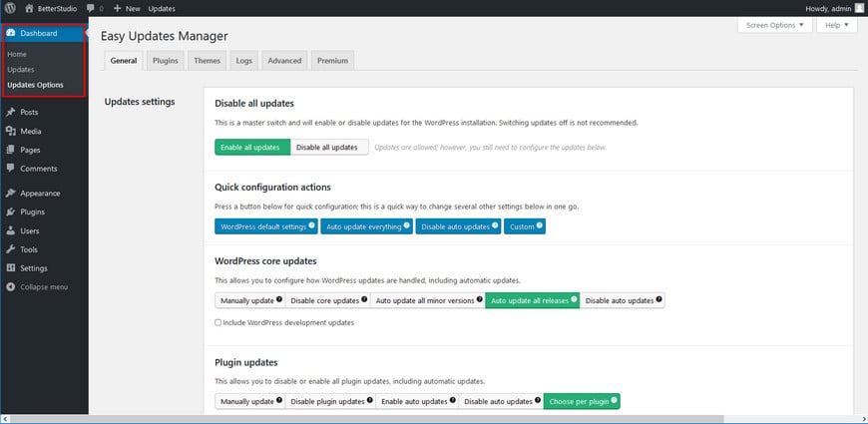Click help icon on Auto update all minor versions
The width and height of the screenshot is (868, 424).
click(x=479, y=299)
